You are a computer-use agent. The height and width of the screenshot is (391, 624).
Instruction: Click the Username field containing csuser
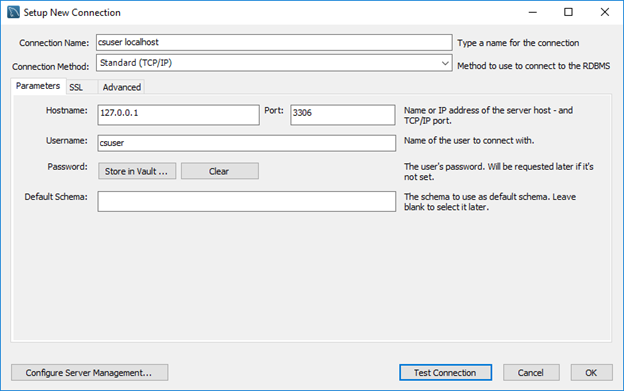click(246, 143)
